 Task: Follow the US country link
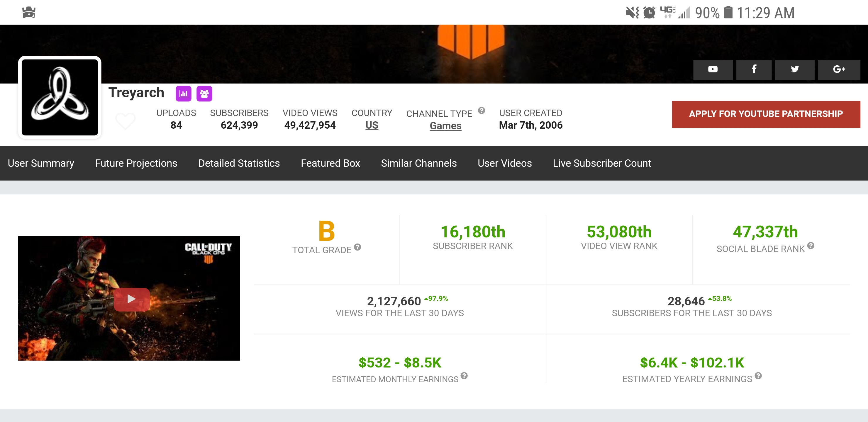(372, 125)
